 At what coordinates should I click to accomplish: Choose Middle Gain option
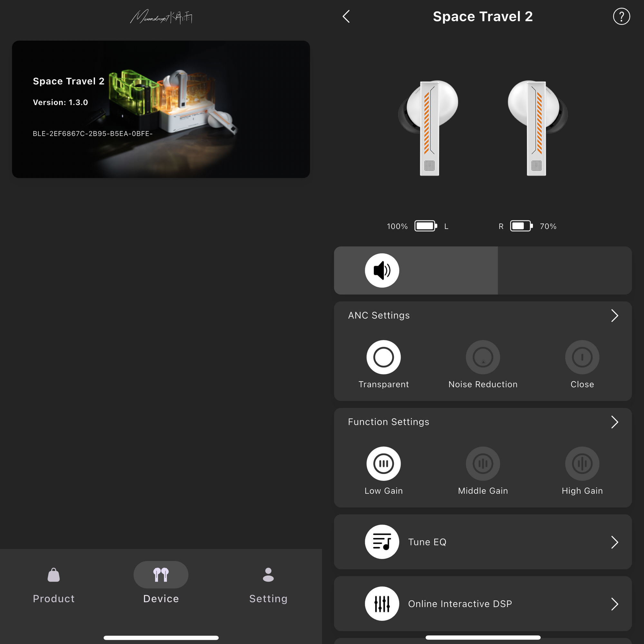483,464
